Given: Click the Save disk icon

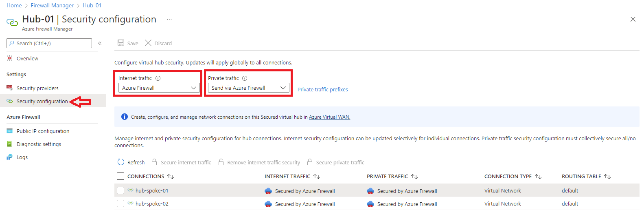Looking at the screenshot, I should (x=121, y=43).
